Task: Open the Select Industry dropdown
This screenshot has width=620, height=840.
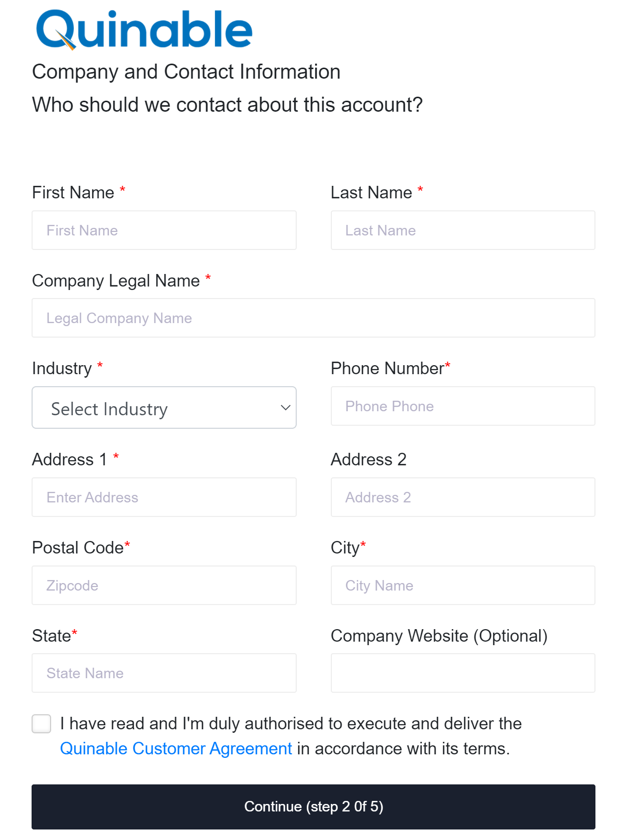Action: [x=164, y=407]
